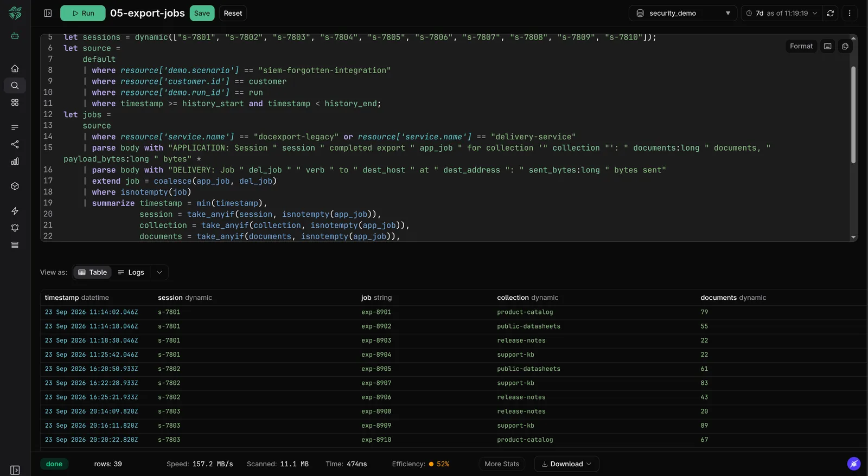Viewport: 868px width, 476px height.
Task: Format the query code
Action: (x=801, y=46)
